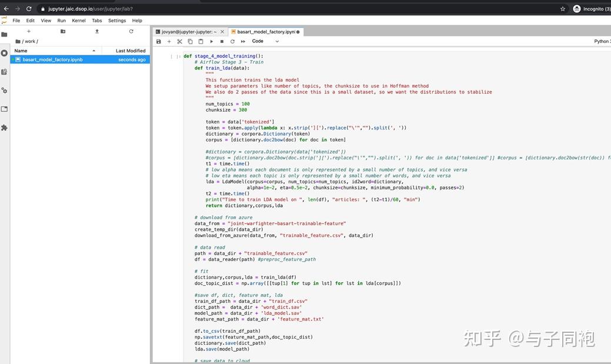Open the Tabs menu
This screenshot has width=611, height=364.
pos(97,21)
